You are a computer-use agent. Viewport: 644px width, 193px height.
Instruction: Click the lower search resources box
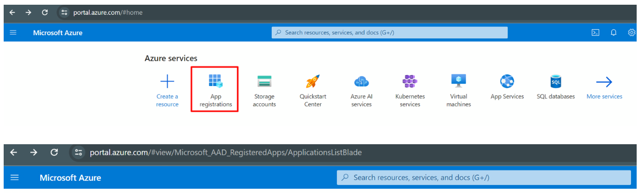(x=483, y=177)
